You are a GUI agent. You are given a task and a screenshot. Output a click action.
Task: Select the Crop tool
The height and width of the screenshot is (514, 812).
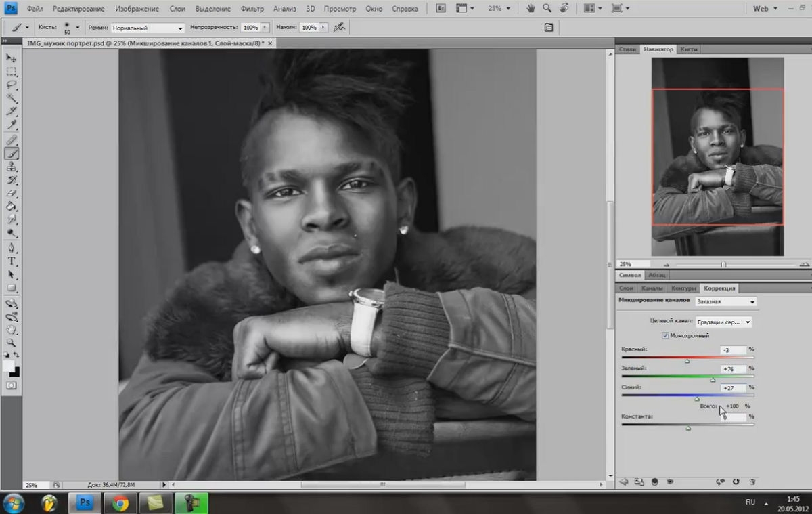[x=12, y=111]
